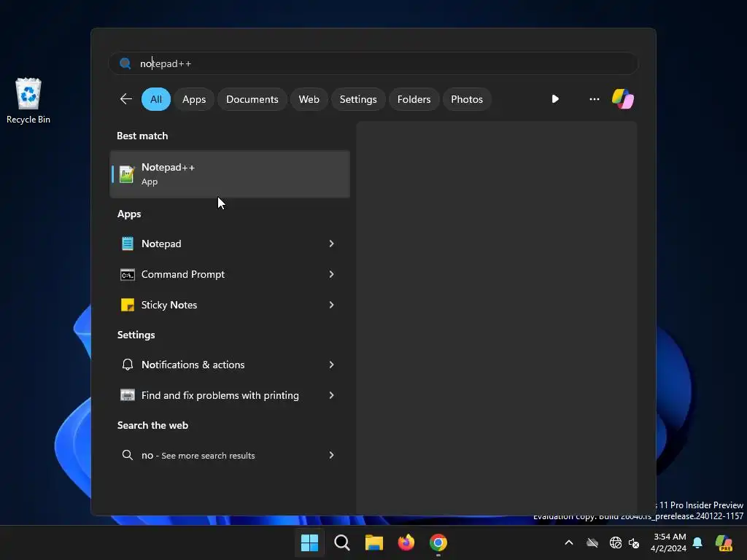The image size is (747, 560).
Task: Click the Command Prompt icon in results
Action: pos(127,275)
